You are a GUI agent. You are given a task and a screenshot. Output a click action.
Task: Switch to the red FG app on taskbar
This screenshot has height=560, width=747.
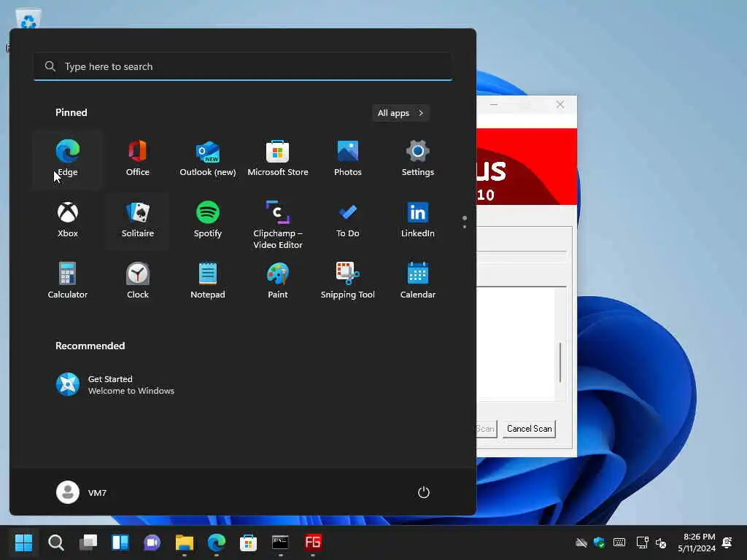coord(312,542)
